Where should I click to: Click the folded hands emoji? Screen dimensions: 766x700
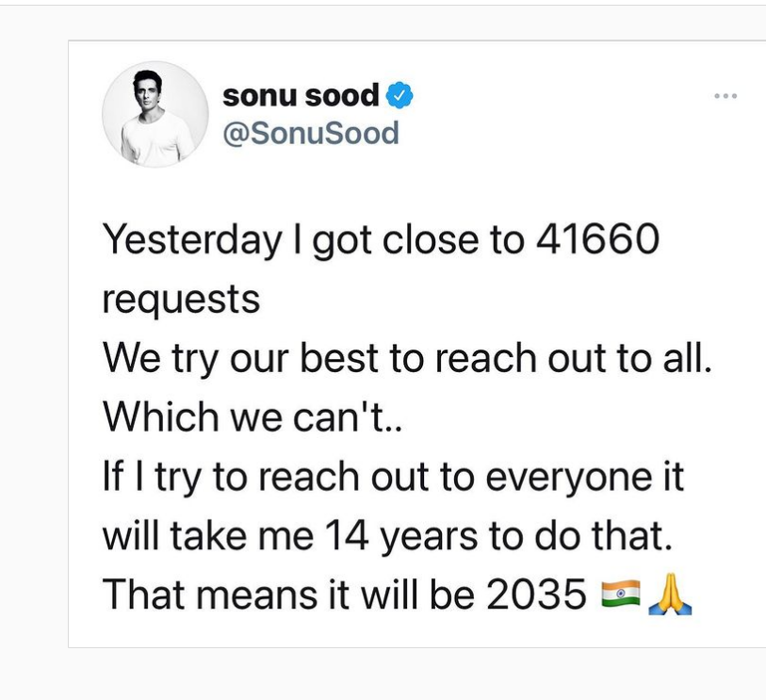point(670,594)
